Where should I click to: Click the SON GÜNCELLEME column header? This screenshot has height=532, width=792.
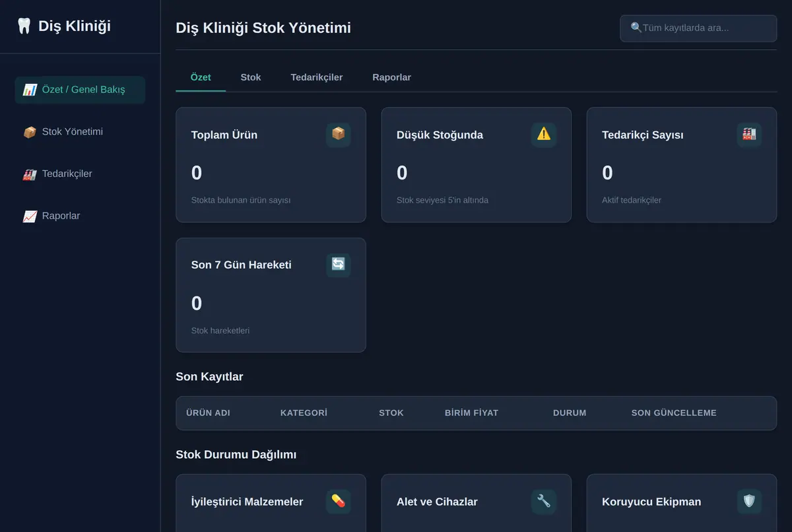(x=674, y=413)
